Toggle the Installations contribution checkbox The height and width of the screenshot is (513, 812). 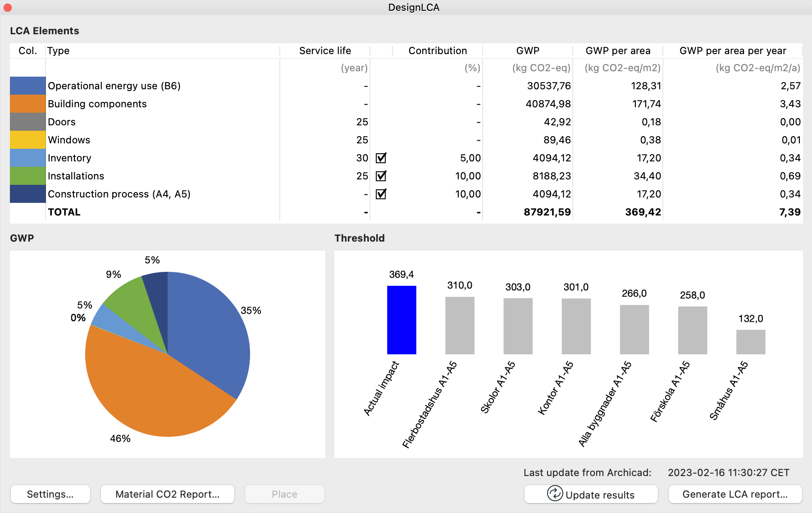pos(381,176)
